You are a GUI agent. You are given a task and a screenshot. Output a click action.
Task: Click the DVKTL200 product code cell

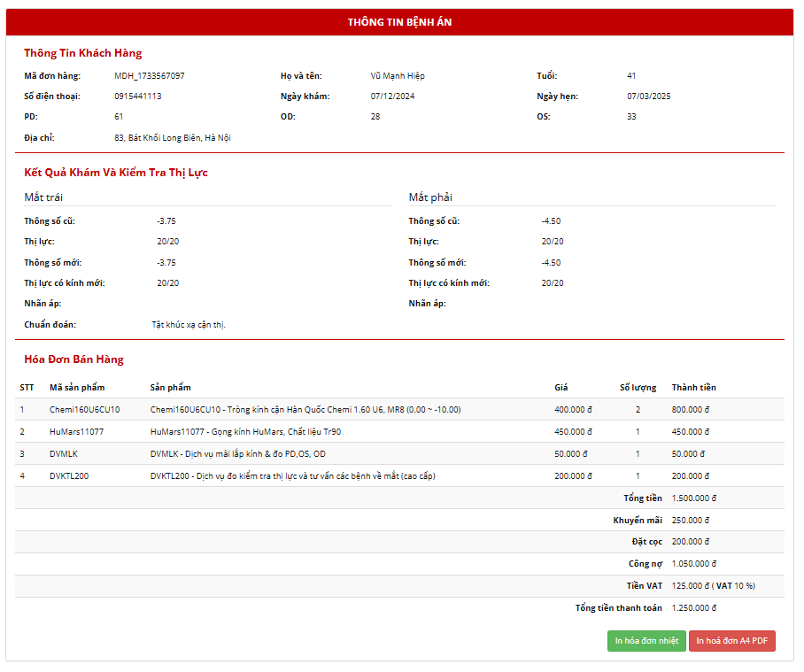69,476
